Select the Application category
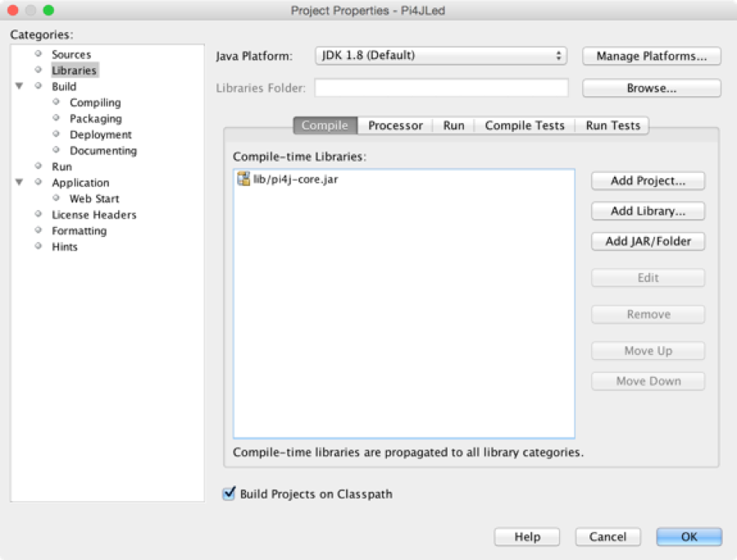Viewport: 737px width, 560px height. tap(80, 183)
